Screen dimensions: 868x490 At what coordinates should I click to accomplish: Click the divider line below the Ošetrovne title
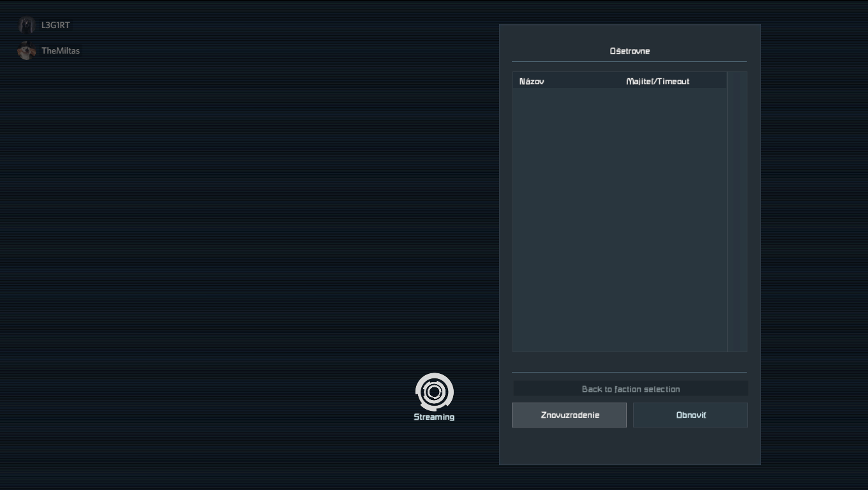pos(629,62)
